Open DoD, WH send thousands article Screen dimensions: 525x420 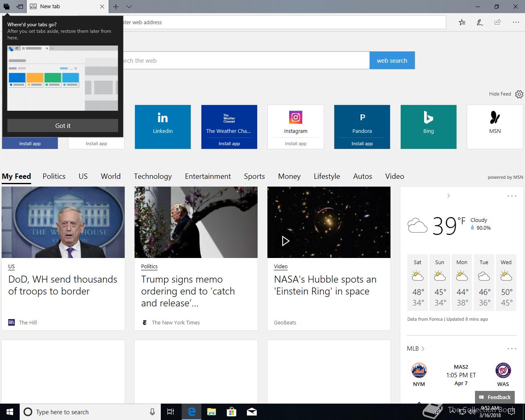pyautogui.click(x=63, y=285)
